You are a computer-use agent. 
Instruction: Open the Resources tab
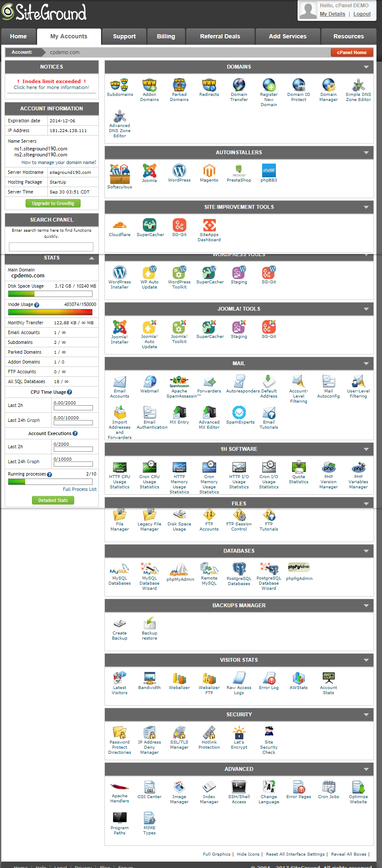[349, 37]
